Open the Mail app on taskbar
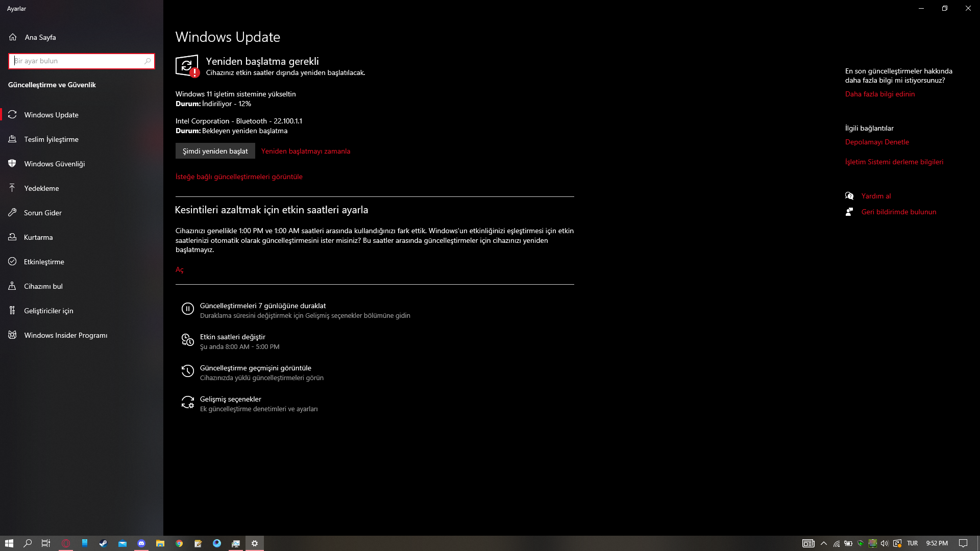980x551 pixels. [122, 543]
